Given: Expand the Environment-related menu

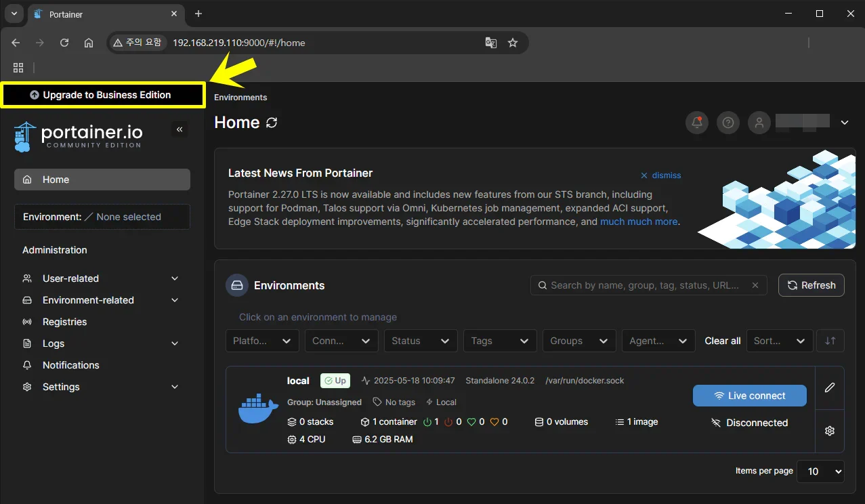Looking at the screenshot, I should point(102,300).
